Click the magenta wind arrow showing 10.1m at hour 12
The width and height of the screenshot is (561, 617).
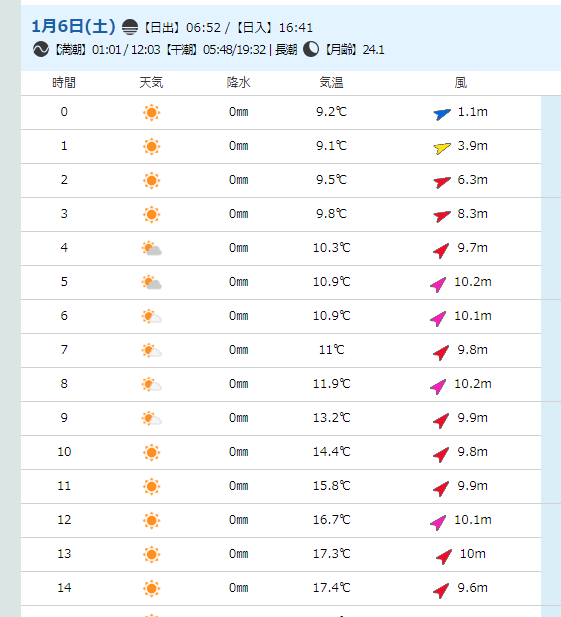(438, 522)
